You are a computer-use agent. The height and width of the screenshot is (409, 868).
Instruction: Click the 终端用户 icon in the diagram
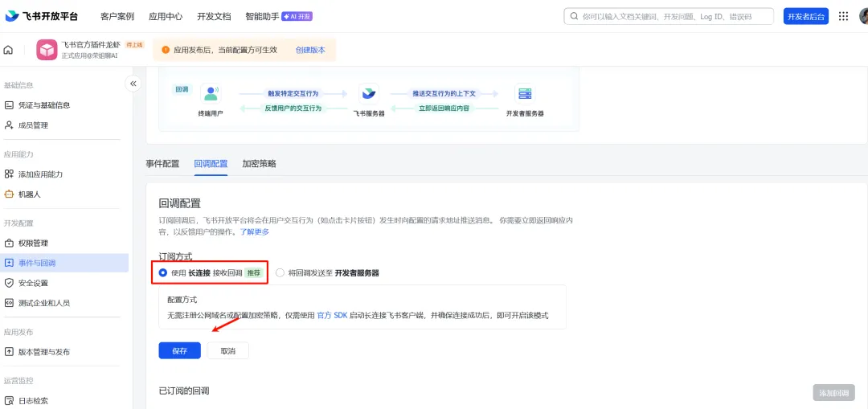(211, 93)
